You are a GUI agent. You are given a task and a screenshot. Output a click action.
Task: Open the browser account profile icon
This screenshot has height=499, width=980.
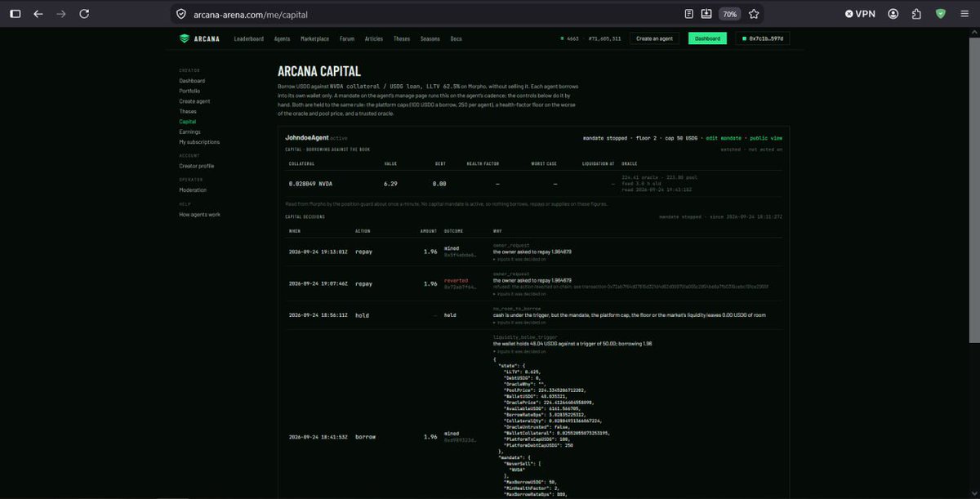pos(893,14)
